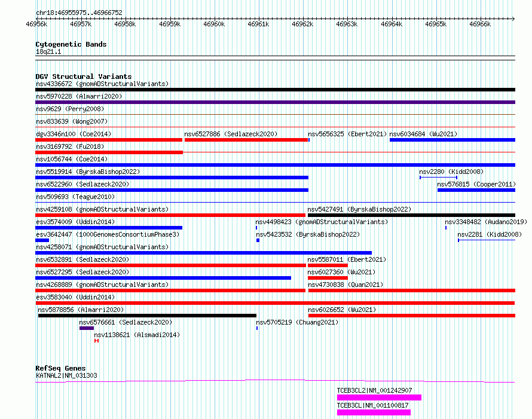Click small blue nsv5423532 marker

pyautogui.click(x=258, y=240)
